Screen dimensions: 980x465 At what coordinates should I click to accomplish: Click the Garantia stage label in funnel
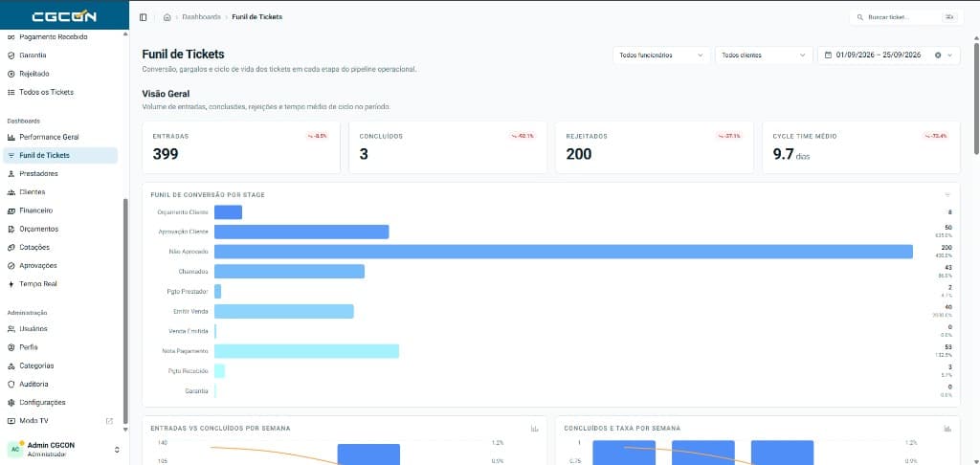coord(197,390)
